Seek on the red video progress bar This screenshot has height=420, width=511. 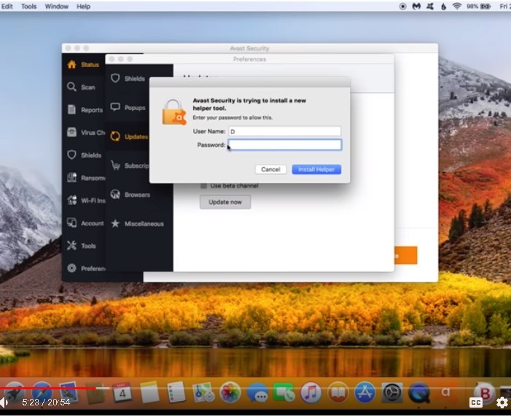pyautogui.click(x=48, y=388)
